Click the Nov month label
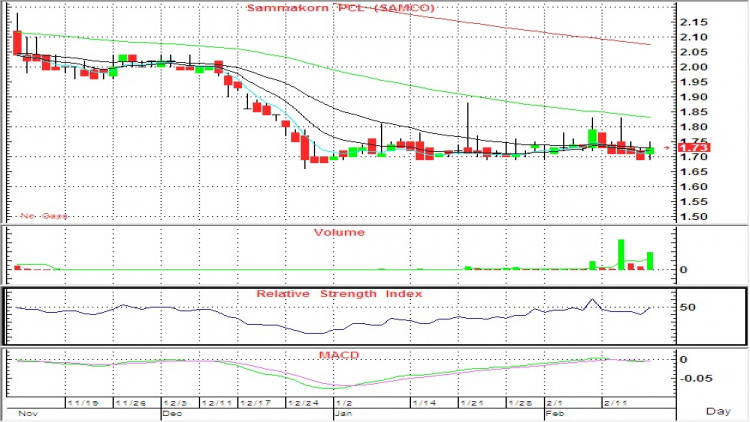 (28, 413)
